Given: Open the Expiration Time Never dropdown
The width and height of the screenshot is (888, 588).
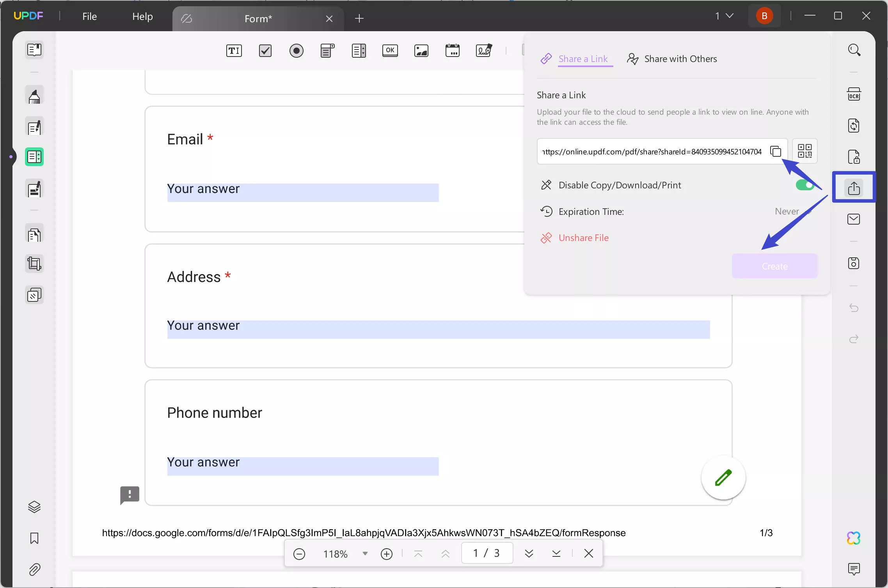Looking at the screenshot, I should coord(794,211).
